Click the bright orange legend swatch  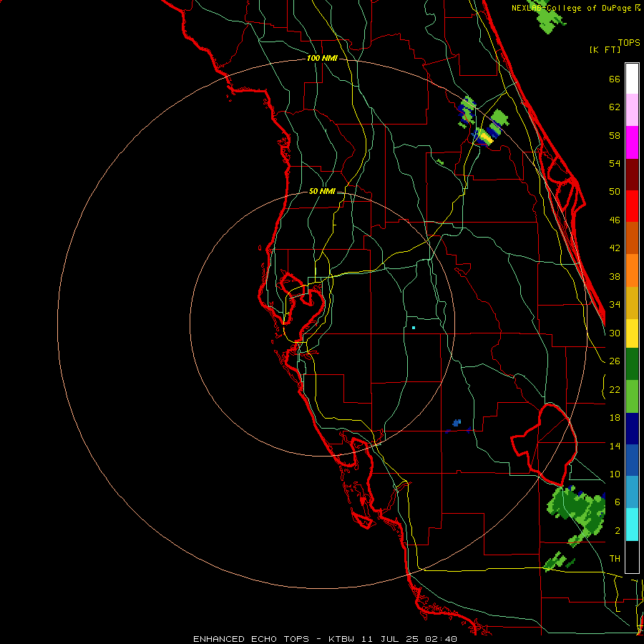[x=632, y=270]
